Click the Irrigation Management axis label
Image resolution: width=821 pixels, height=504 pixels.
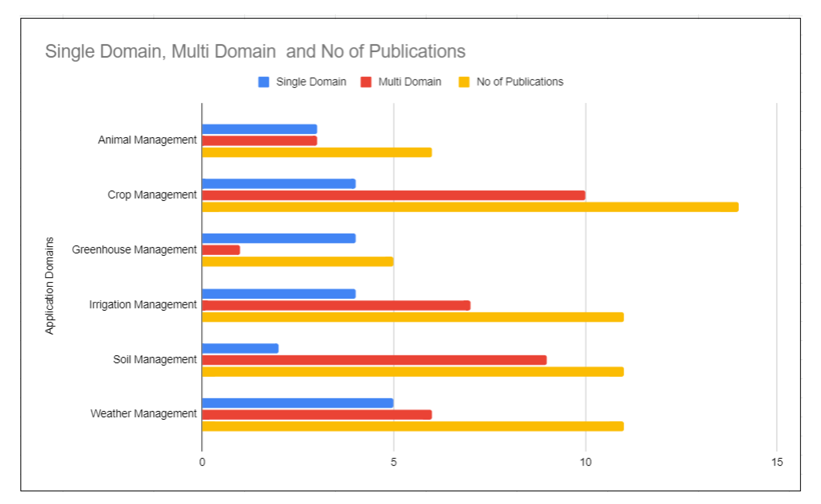click(143, 305)
